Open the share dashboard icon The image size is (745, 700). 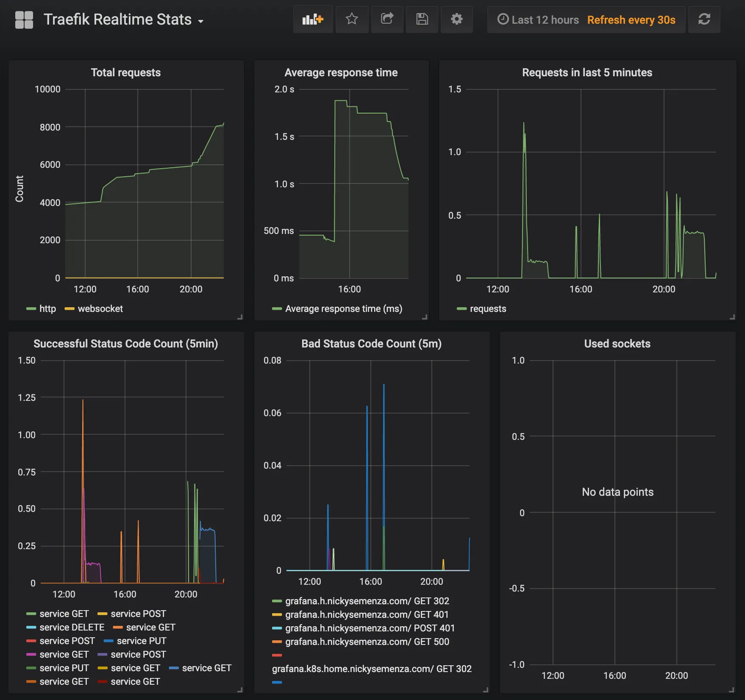pos(387,19)
